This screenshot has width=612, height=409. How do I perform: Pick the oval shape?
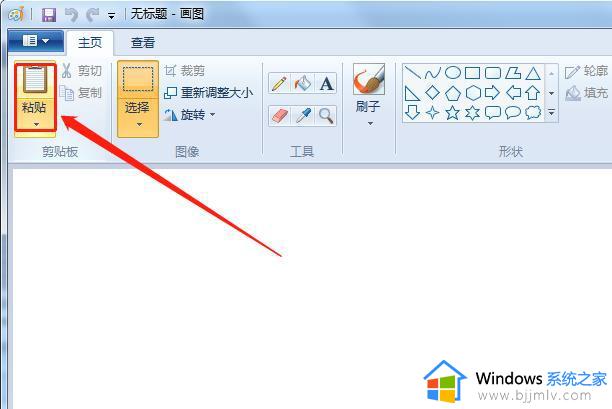453,72
